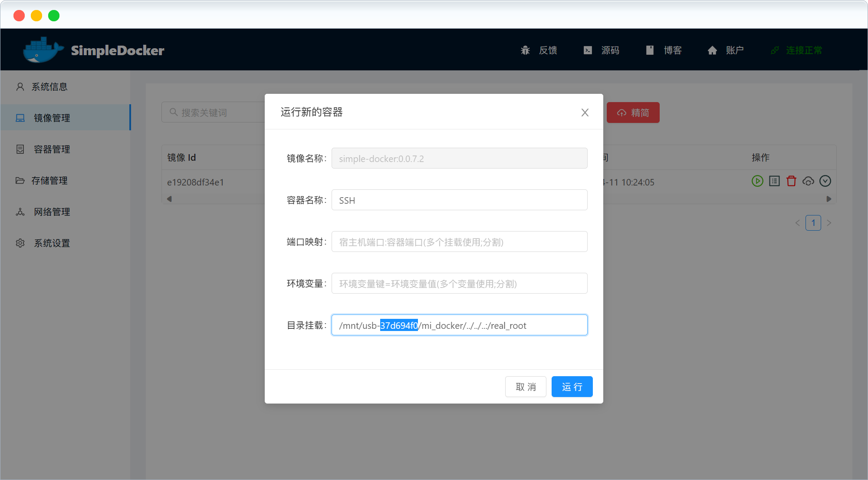This screenshot has height=480, width=868.
Task: Open the 账户 account menu
Action: pyautogui.click(x=726, y=50)
